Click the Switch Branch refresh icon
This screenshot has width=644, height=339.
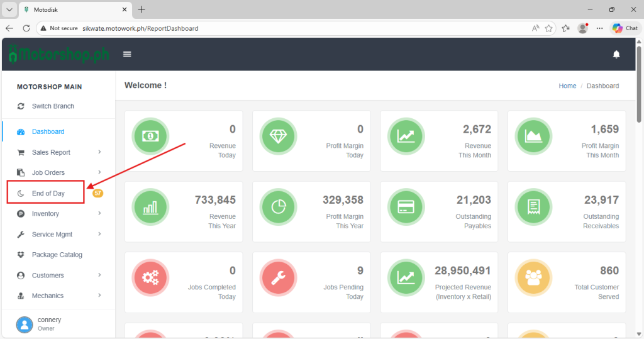click(21, 106)
